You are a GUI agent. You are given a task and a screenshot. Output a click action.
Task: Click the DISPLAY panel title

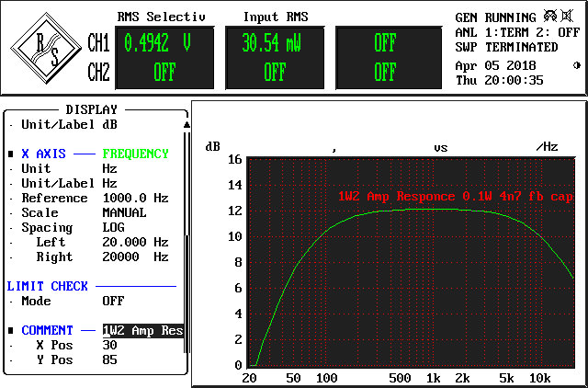(x=92, y=109)
